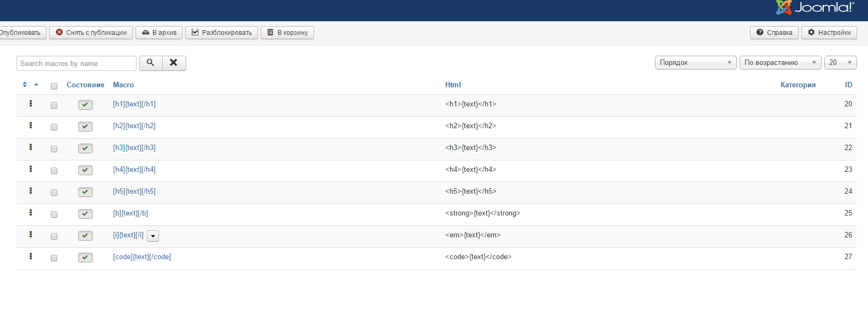
Task: Click the magnifier search button
Action: (x=151, y=63)
